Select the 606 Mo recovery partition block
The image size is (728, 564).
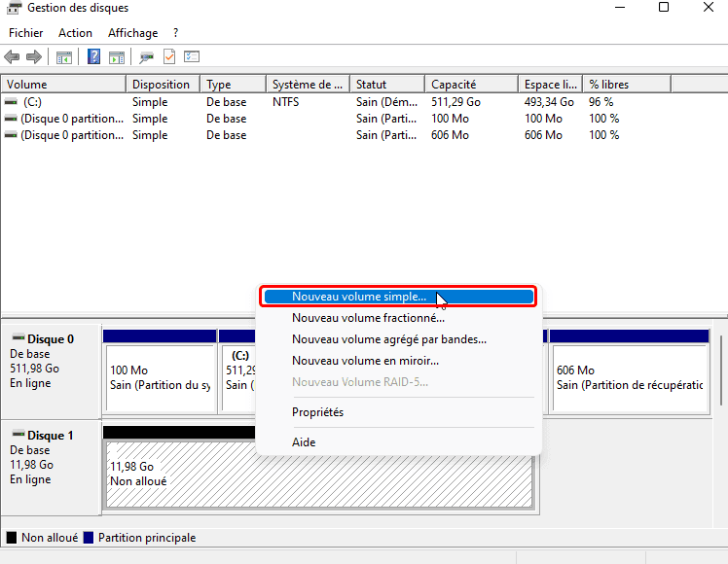point(630,371)
